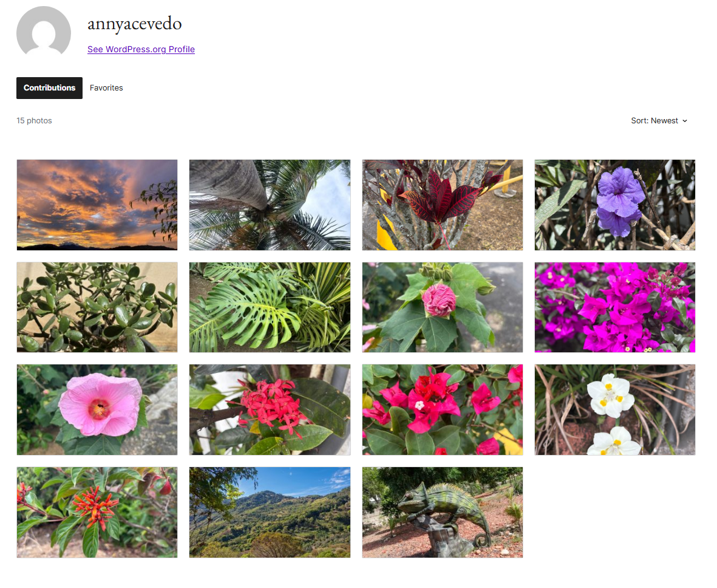View the red ixora cluster photo

[270, 409]
